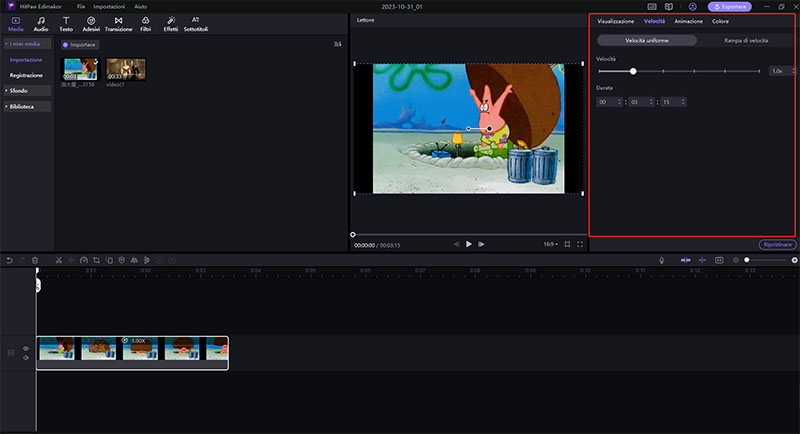This screenshot has width=800, height=434.
Task: Click the microphone voice-over icon
Action: 662,260
